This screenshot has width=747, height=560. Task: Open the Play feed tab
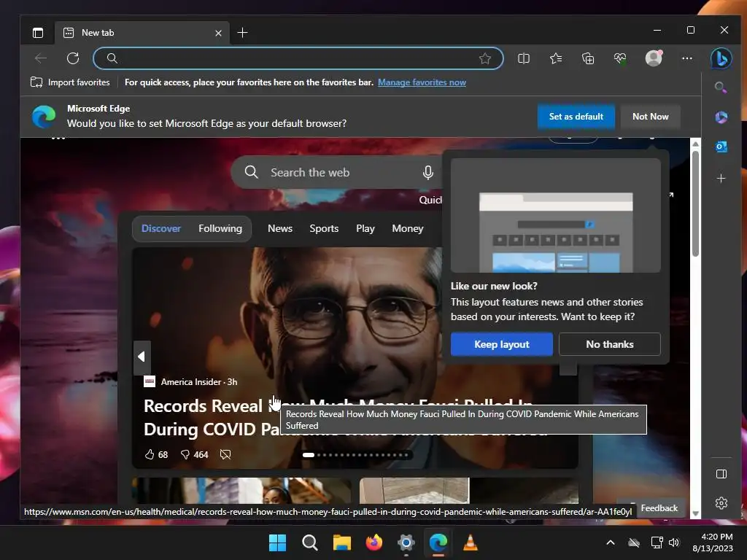pos(365,228)
